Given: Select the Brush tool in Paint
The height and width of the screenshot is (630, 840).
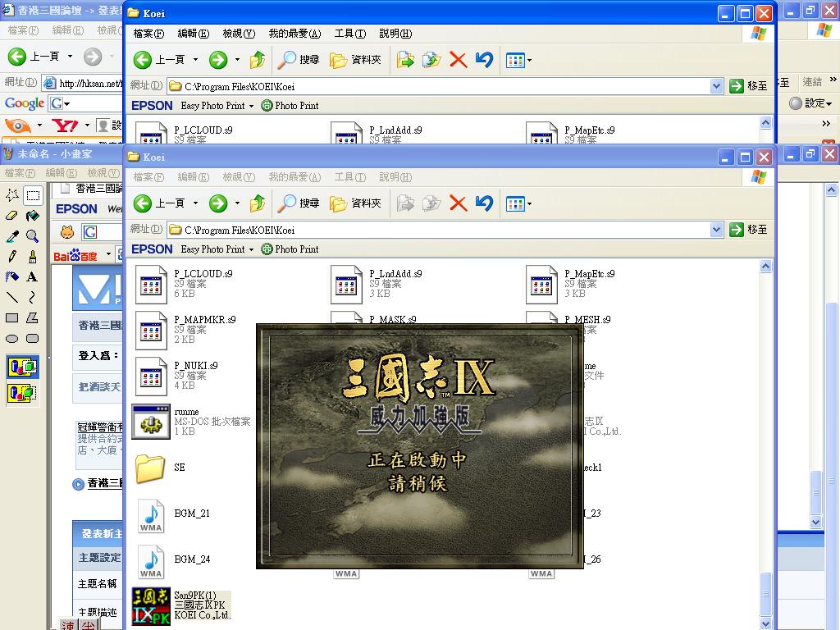Looking at the screenshot, I should [33, 256].
